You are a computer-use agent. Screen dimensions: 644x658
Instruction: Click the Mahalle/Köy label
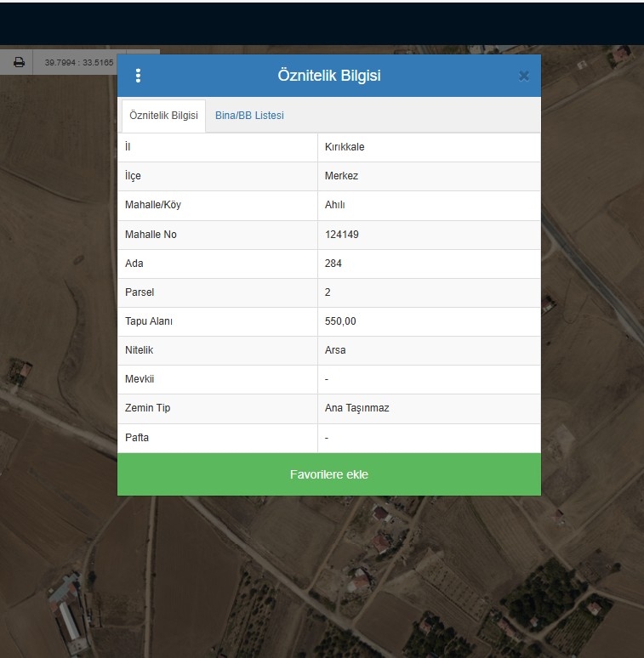[153, 205]
